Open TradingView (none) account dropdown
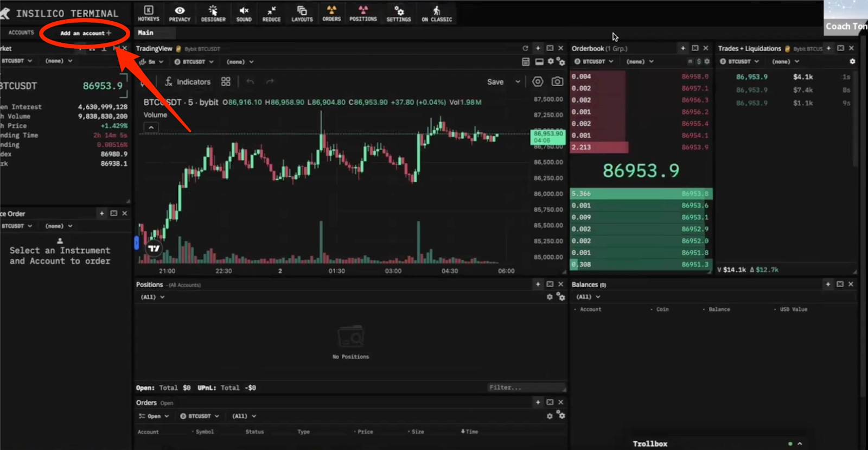This screenshot has height=450, width=868. [240, 62]
